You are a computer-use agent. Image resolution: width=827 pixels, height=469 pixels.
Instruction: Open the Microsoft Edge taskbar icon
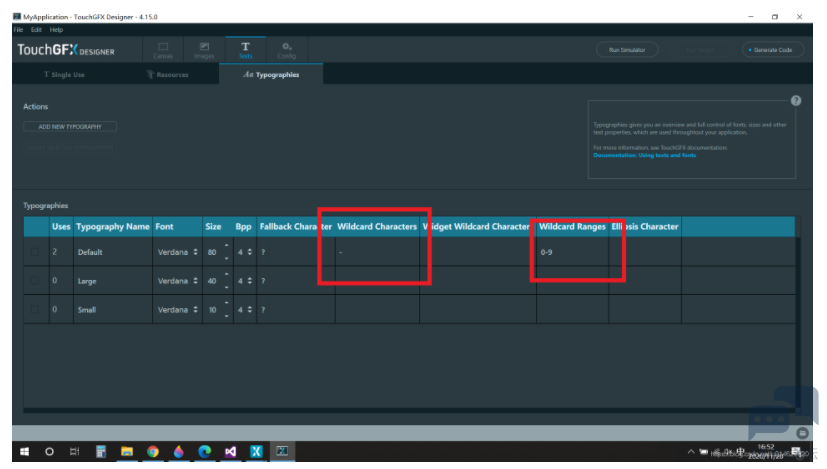pos(205,452)
